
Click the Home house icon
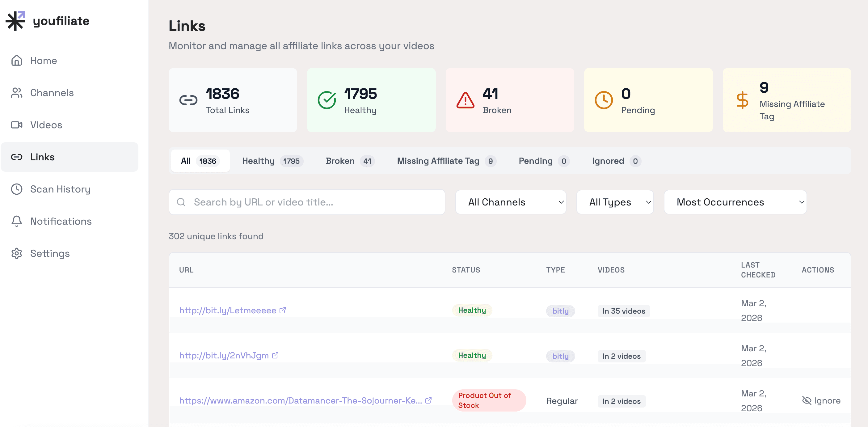tap(16, 61)
